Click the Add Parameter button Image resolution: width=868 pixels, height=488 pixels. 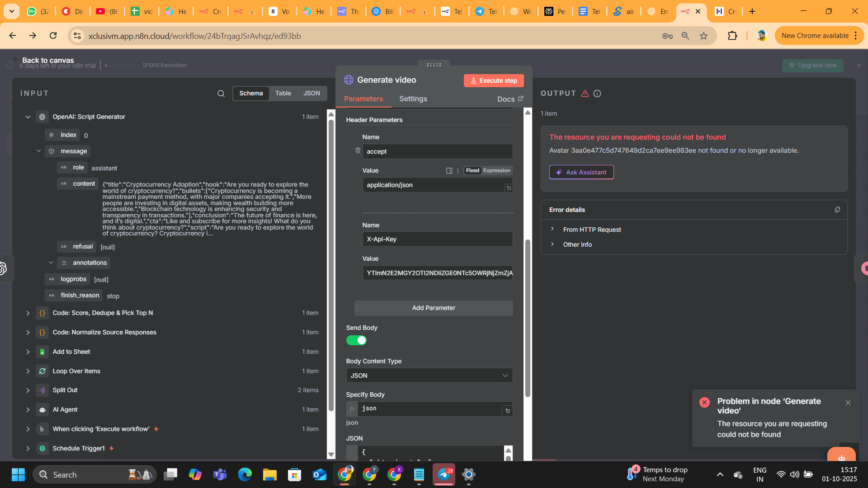point(433,308)
